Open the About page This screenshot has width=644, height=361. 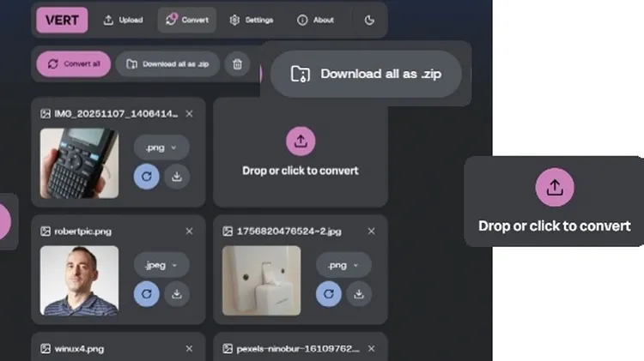pyautogui.click(x=315, y=20)
